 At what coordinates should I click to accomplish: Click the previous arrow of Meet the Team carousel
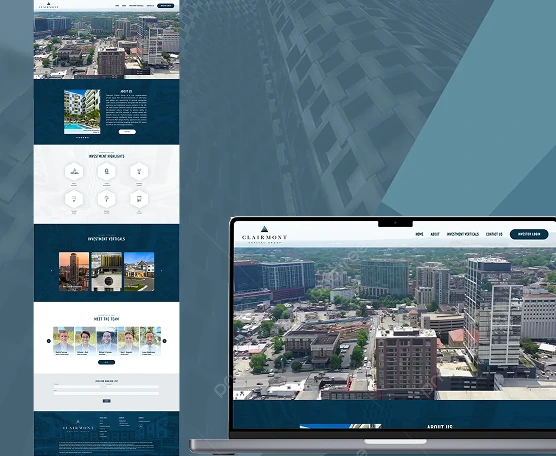tap(49, 341)
